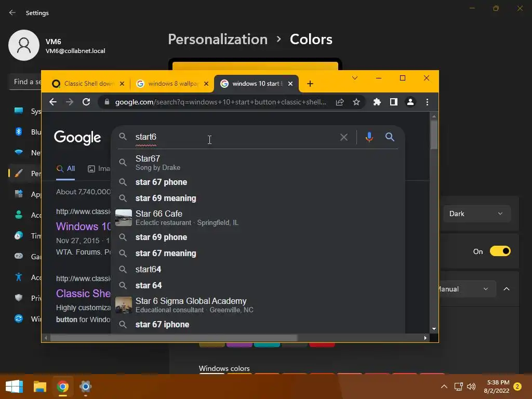Image resolution: width=532 pixels, height=399 pixels.
Task: Click scroll down arrow in Chrome
Action: 434,329
